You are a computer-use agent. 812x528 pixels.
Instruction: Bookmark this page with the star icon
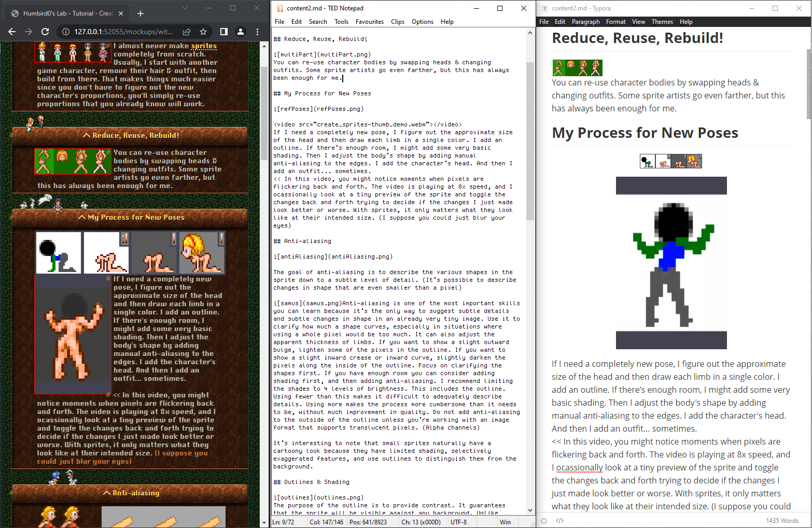click(203, 32)
